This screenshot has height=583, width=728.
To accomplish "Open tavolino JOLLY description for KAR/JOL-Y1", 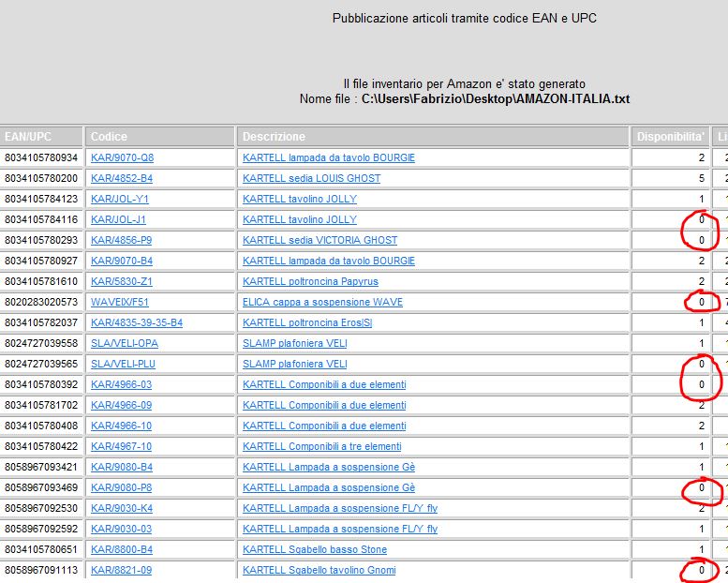I will point(300,199).
